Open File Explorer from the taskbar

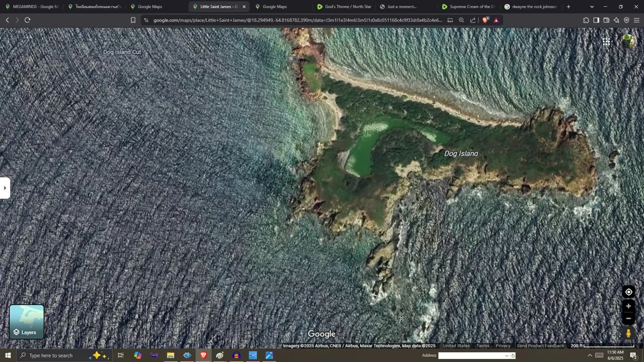coord(171,355)
